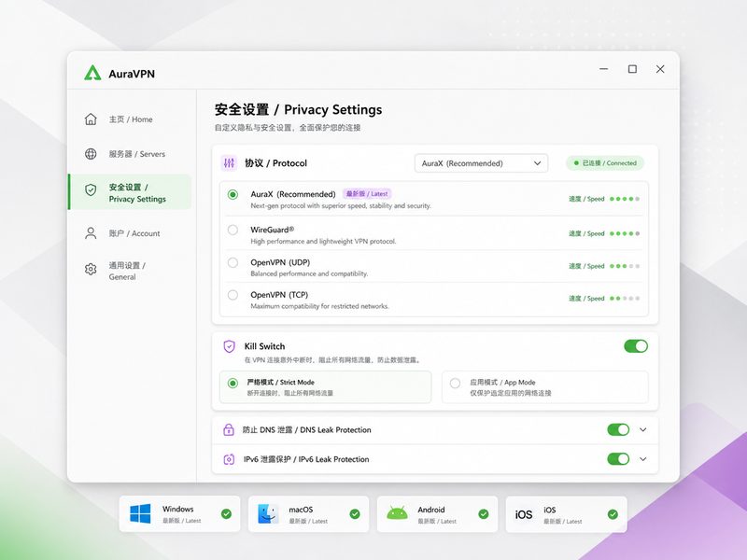Screen dimensions: 747x560
Task: Select the WireGuard protocol radio button
Action: click(233, 230)
